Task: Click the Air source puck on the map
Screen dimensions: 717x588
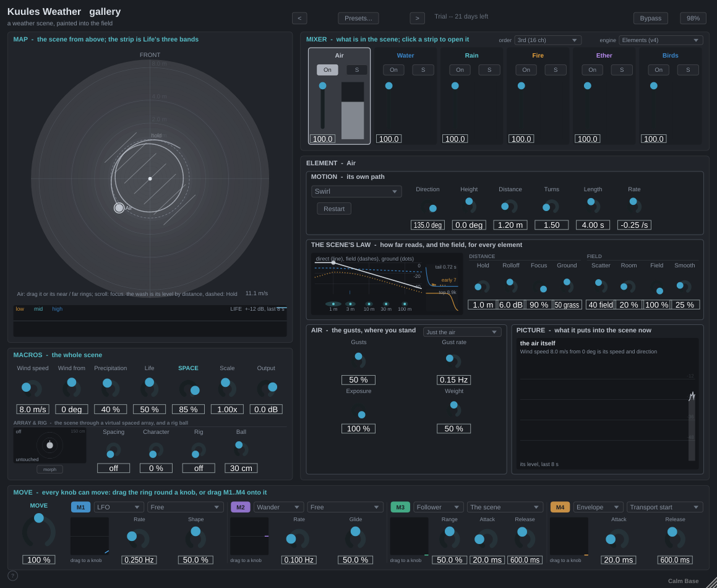Action: (x=119, y=208)
